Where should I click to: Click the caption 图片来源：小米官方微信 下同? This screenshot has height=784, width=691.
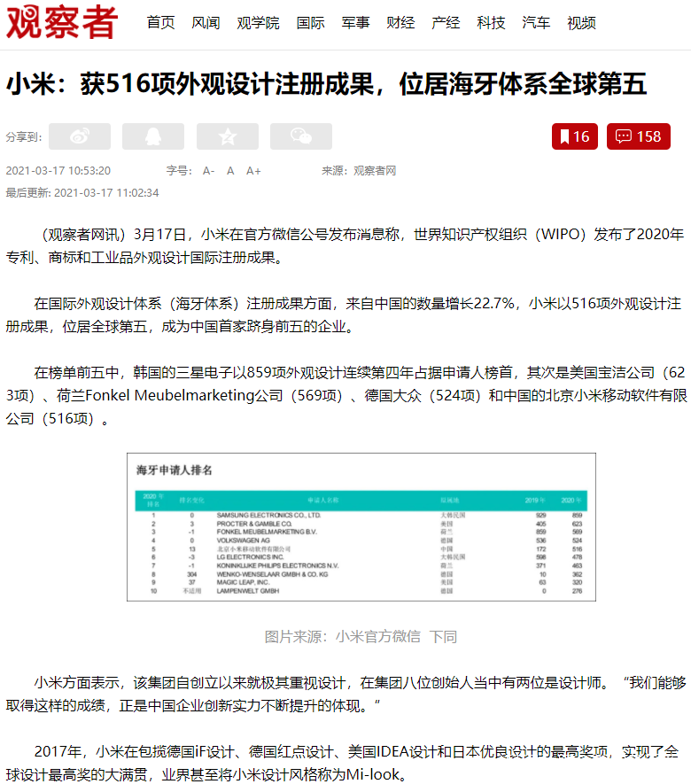[x=361, y=636]
